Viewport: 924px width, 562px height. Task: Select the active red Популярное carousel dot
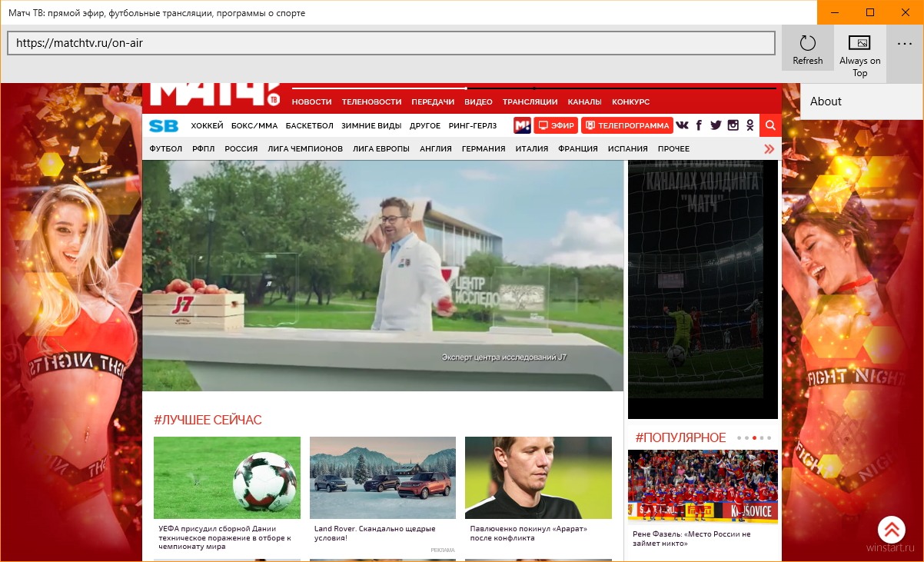pyautogui.click(x=754, y=437)
